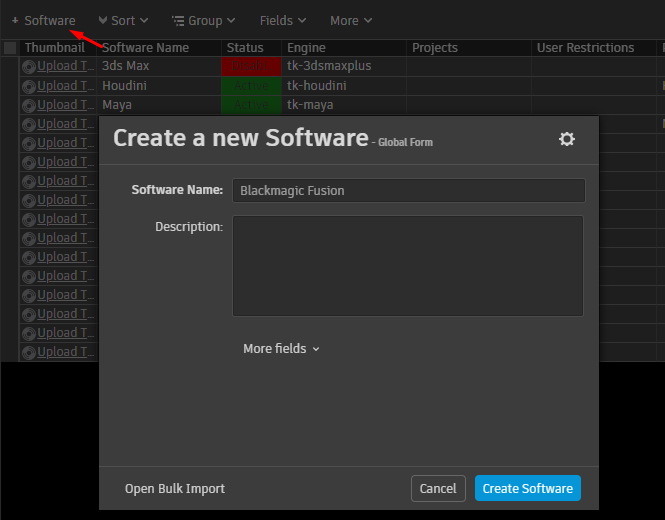Image resolution: width=665 pixels, height=520 pixels.
Task: Click the User Restrictions column header
Action: point(594,48)
